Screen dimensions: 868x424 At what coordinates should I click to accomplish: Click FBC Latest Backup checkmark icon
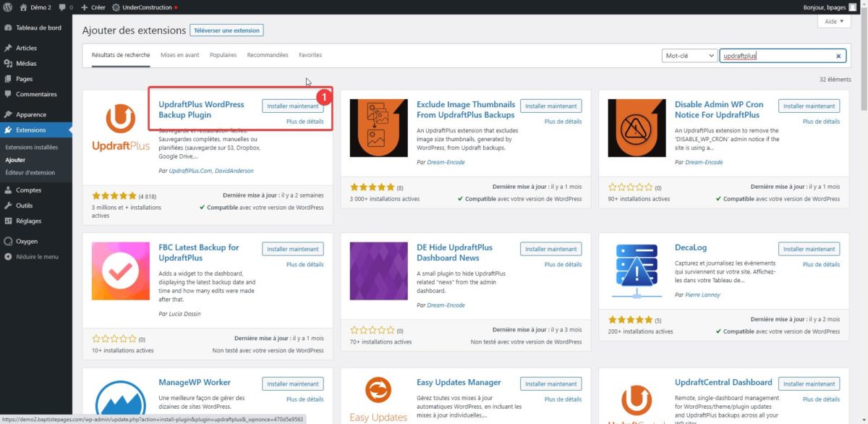coord(121,271)
